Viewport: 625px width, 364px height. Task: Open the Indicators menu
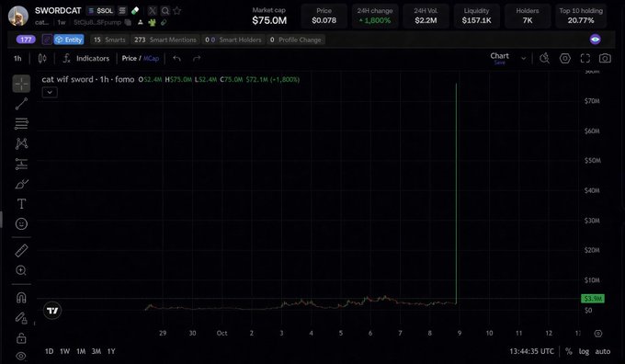[x=86, y=59]
